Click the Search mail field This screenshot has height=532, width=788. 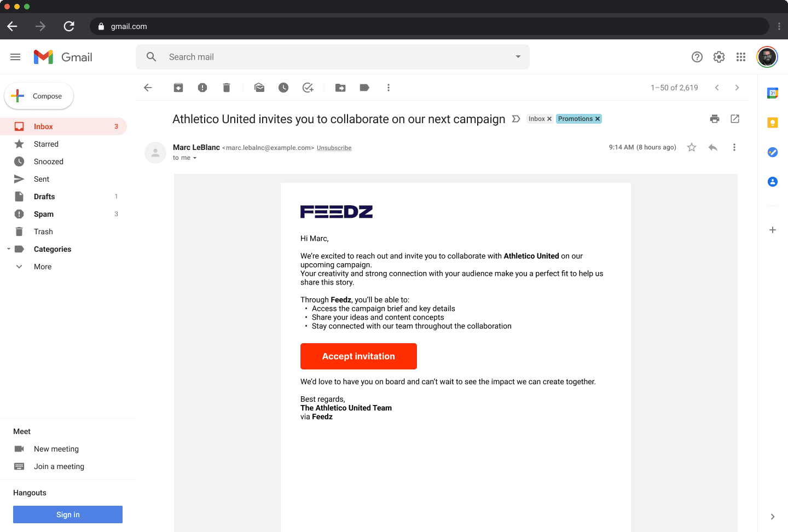tap(328, 57)
